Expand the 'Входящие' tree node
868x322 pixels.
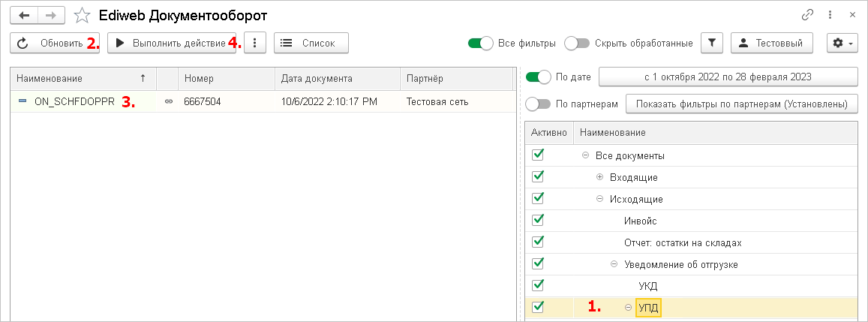[599, 177]
